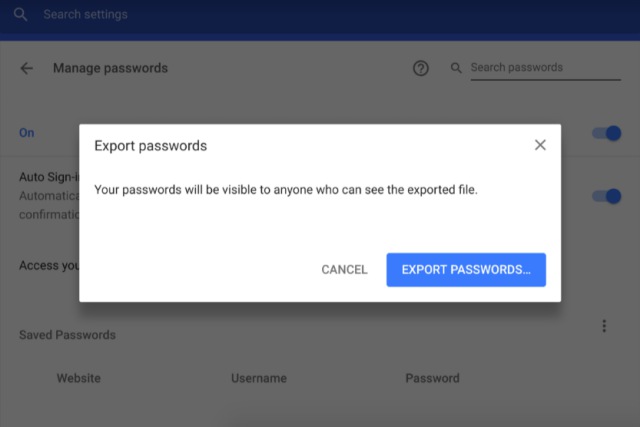Select the Password column header

tap(432, 378)
